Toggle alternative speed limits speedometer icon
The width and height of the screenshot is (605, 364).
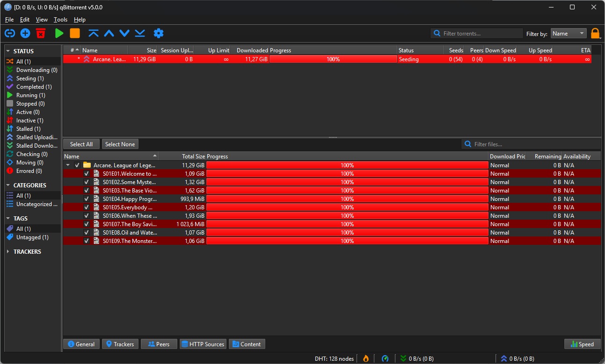pos(385,358)
